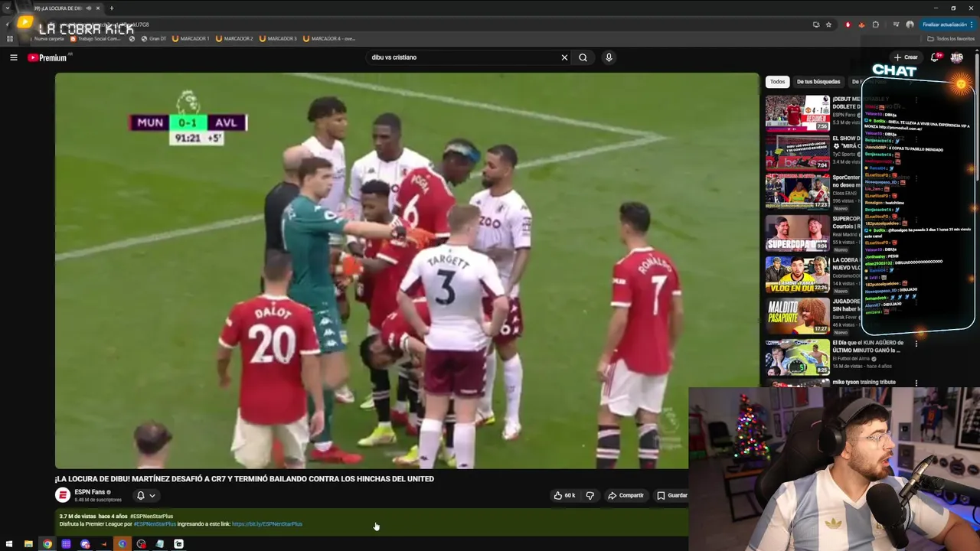Save the video with Guardar
Viewport: 980px width, 551px height.
pos(672,496)
